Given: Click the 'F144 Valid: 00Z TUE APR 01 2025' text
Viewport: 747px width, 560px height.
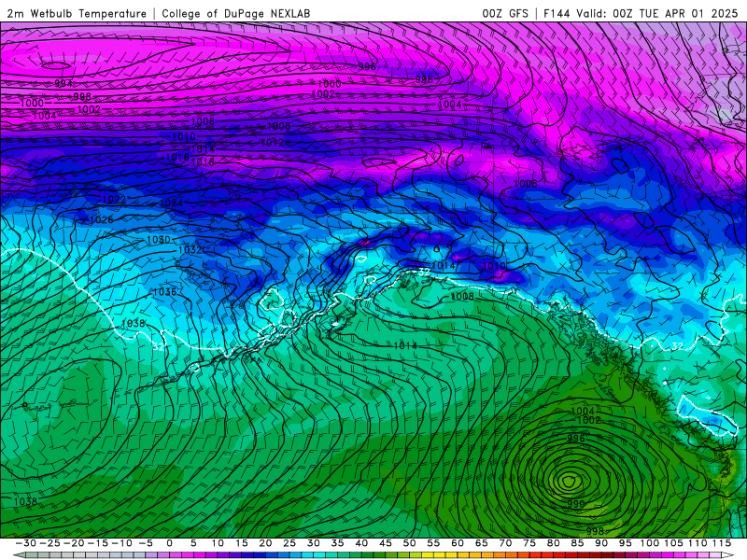Looking at the screenshot, I should click(x=641, y=14).
